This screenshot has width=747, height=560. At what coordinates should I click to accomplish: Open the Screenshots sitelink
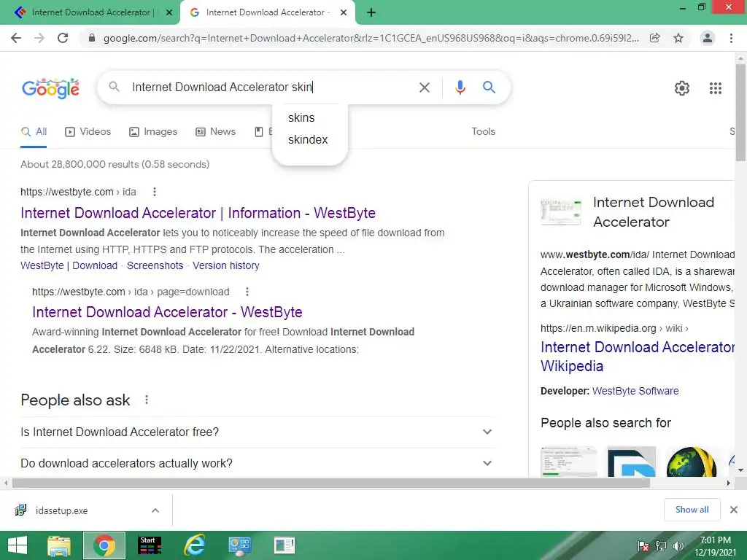(155, 265)
